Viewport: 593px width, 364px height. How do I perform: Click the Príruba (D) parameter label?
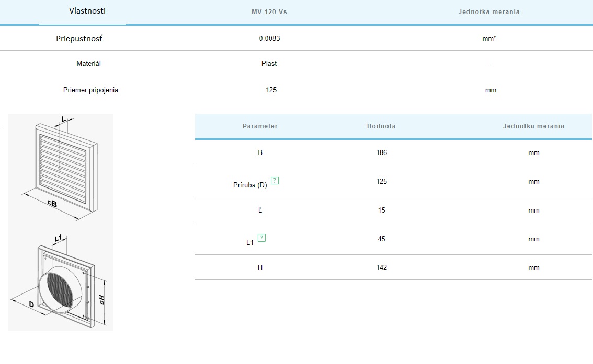point(250,185)
